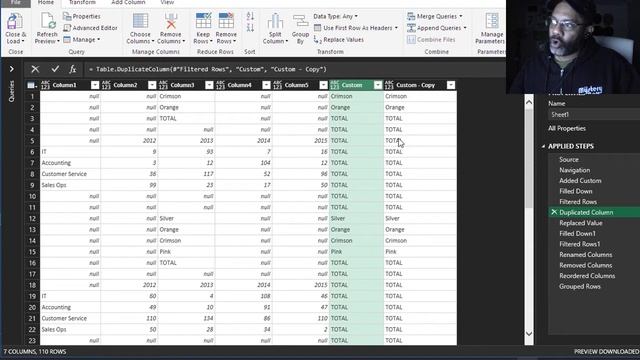Open the Custom - Copy filter dropdown

pos(451,85)
